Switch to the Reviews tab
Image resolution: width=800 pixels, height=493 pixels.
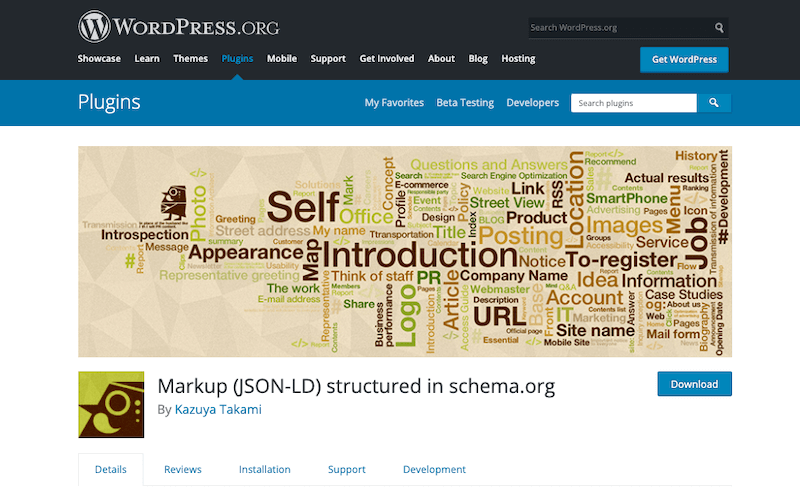point(183,469)
